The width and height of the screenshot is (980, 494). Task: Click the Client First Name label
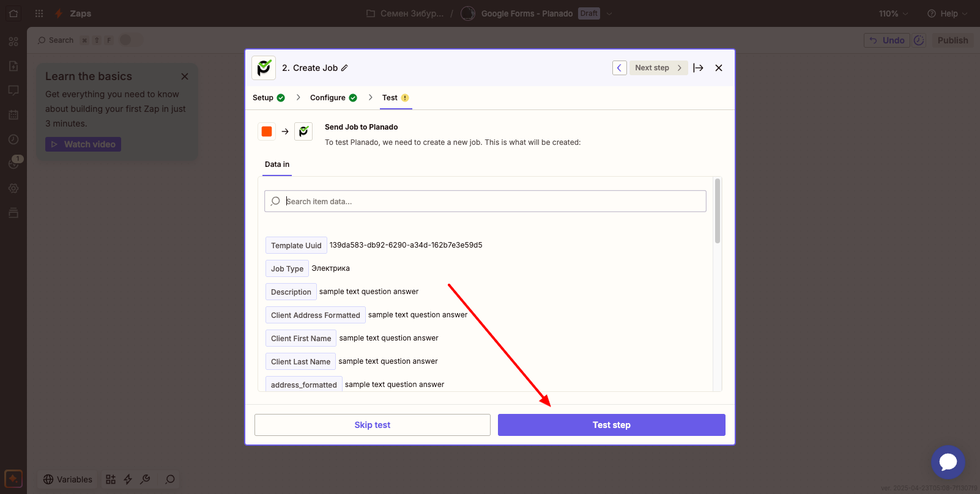tap(301, 338)
